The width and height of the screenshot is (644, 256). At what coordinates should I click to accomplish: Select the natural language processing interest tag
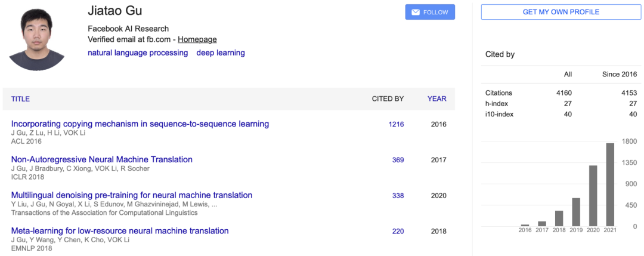(138, 53)
